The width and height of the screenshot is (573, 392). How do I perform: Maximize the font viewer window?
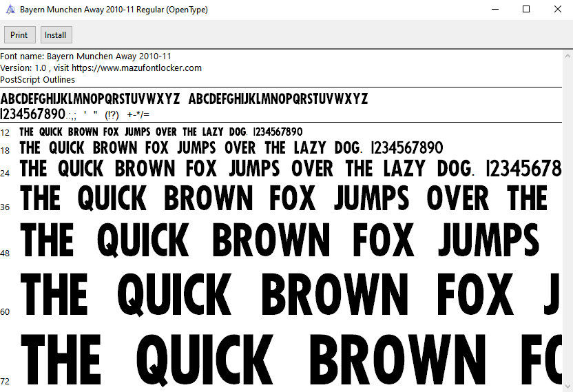526,9
